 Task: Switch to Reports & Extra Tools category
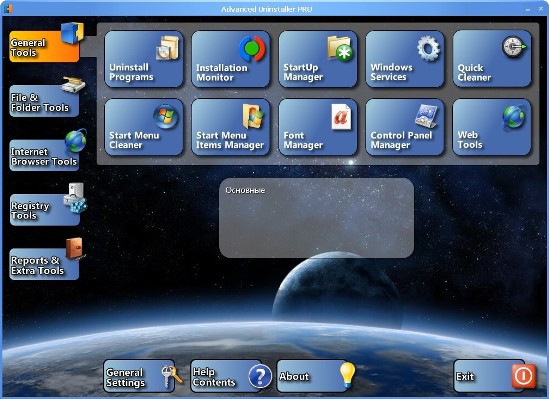pyautogui.click(x=44, y=264)
